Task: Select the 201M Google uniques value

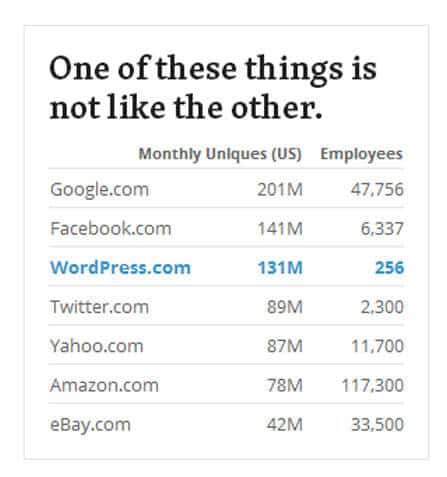Action: tap(280, 190)
